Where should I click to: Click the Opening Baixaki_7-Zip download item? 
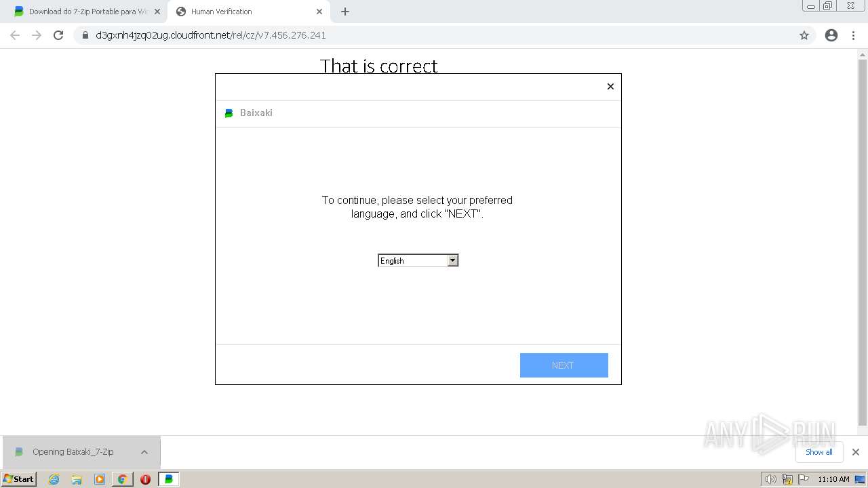pyautogui.click(x=73, y=452)
